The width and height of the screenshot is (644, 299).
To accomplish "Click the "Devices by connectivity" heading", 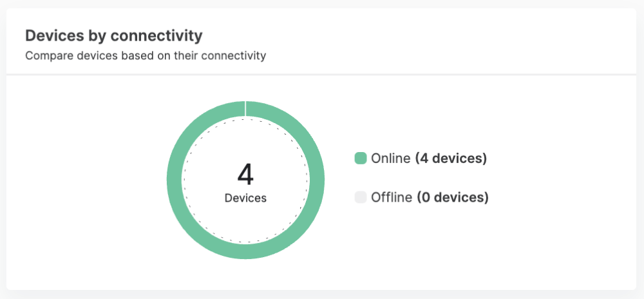I will (114, 35).
